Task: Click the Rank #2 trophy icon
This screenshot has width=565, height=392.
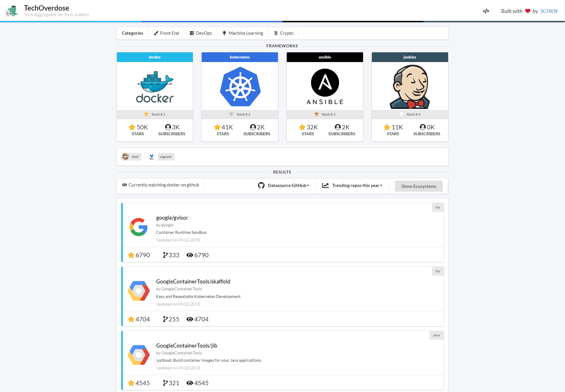Action: click(x=231, y=114)
